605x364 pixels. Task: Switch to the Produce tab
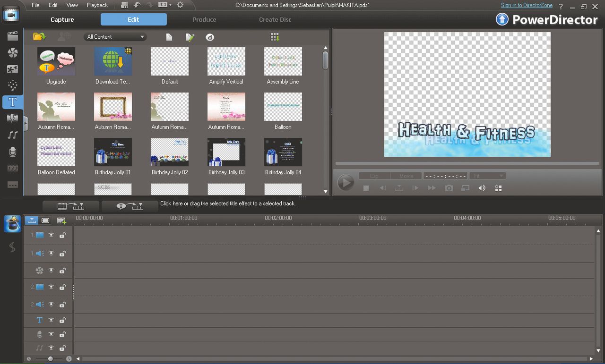point(204,19)
